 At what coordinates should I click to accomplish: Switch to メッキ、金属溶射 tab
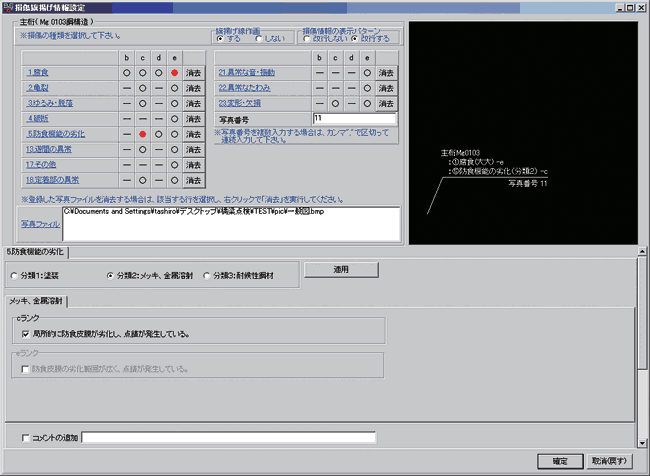point(36,301)
